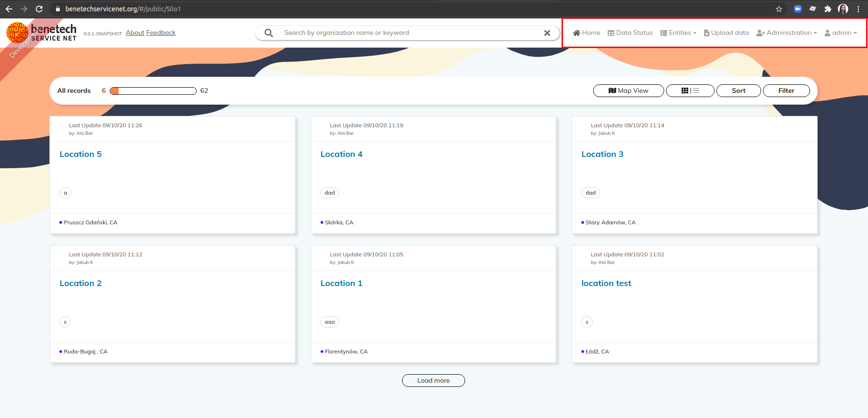Viewport: 868px width, 418px height.
Task: Click the 'dad' tag on Location 4
Action: [330, 193]
